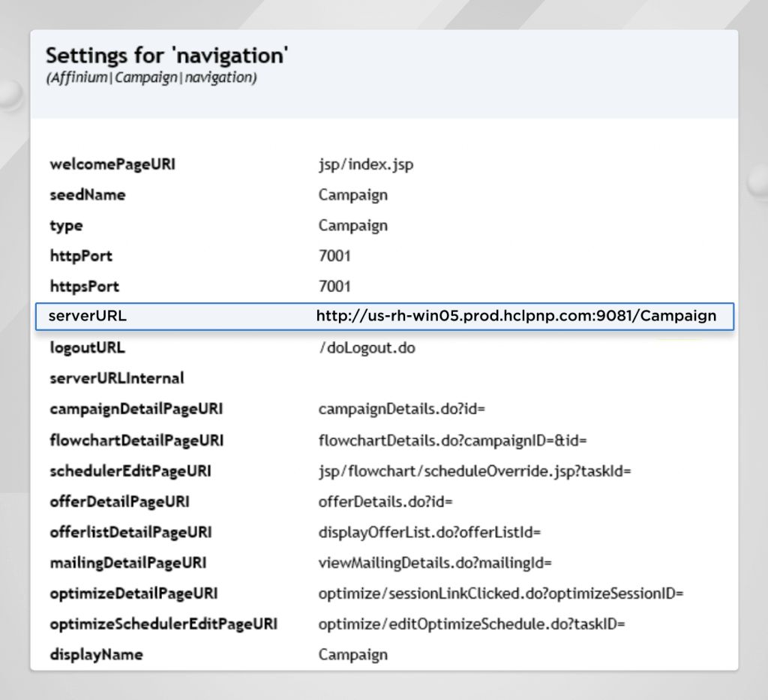Click the optimizeDetailPageURI setting label

[x=133, y=593]
